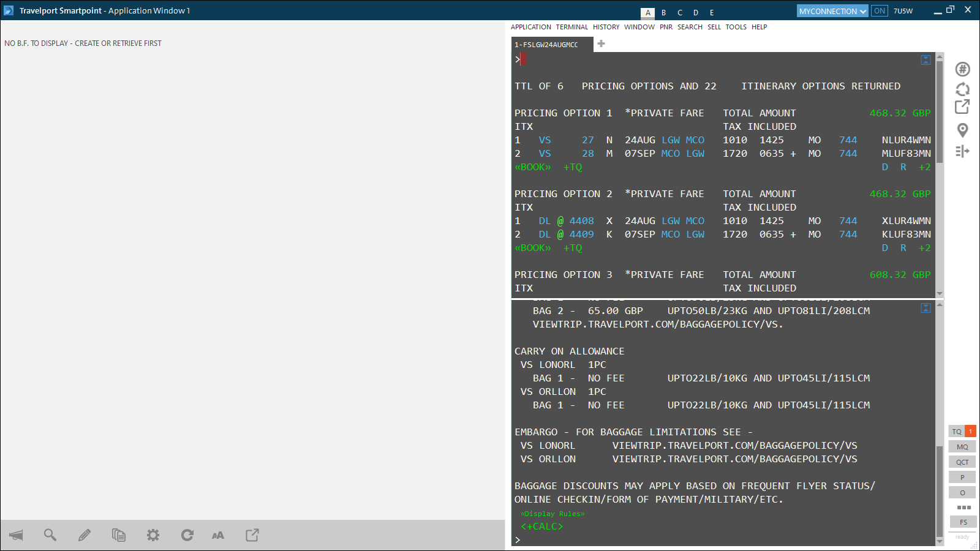Image resolution: width=980 pixels, height=551 pixels.
Task: Switch to work area A
Action: point(648,12)
